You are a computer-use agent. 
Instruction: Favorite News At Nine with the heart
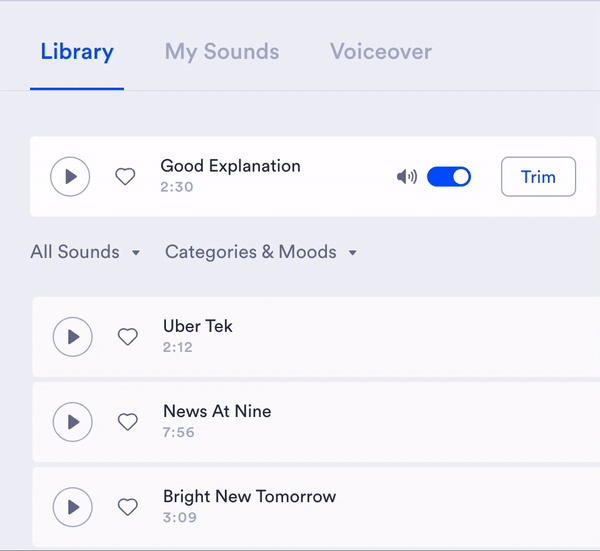[128, 422]
